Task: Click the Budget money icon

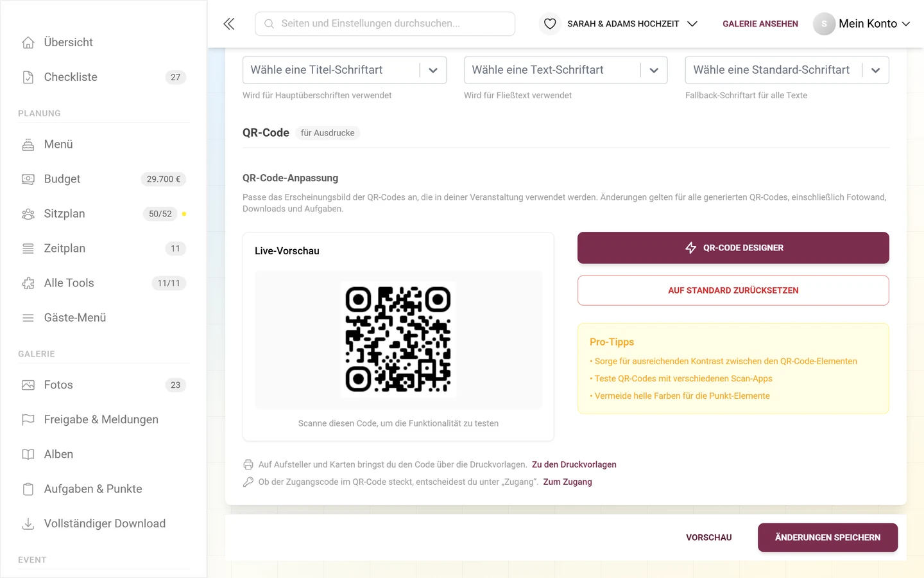Action: coord(28,179)
